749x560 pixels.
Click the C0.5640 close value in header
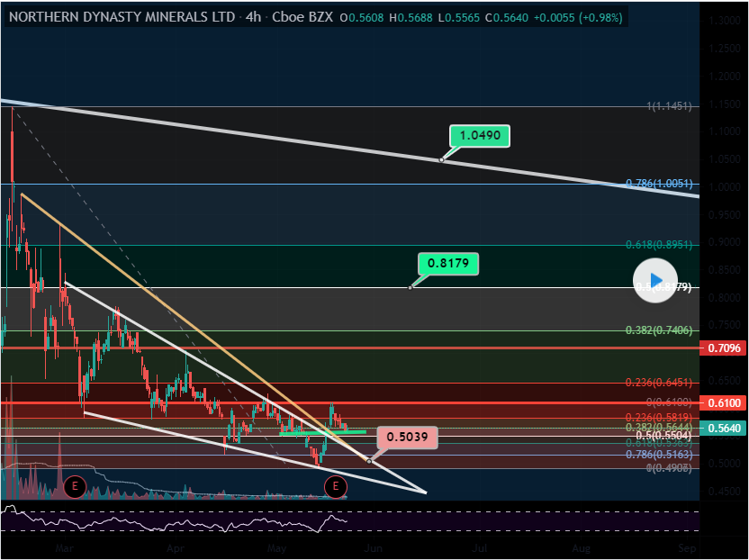point(507,18)
